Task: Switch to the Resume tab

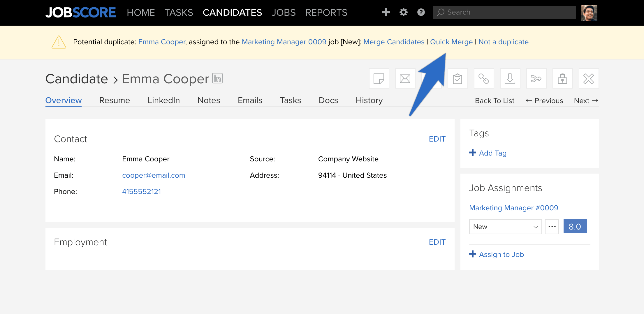Action: click(x=115, y=100)
